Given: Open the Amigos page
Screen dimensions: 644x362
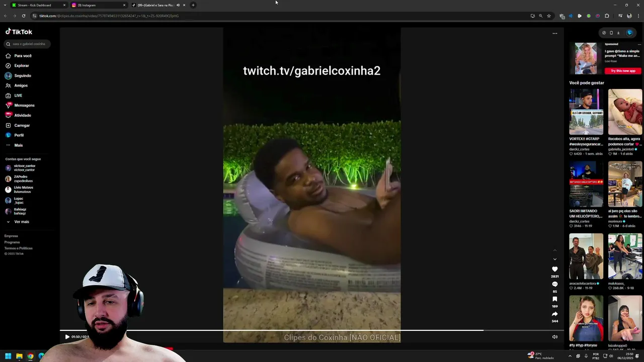Looking at the screenshot, I should pyautogui.click(x=17, y=85).
